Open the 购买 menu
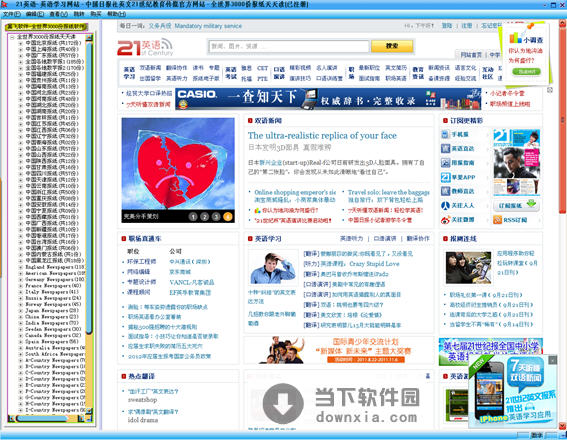Screen dimensions: 567x440 (x=96, y=14)
